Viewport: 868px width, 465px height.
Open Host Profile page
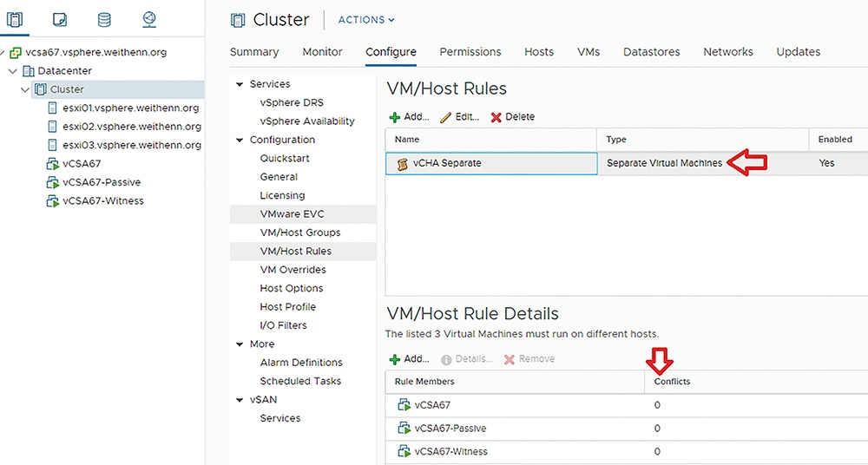coord(288,307)
